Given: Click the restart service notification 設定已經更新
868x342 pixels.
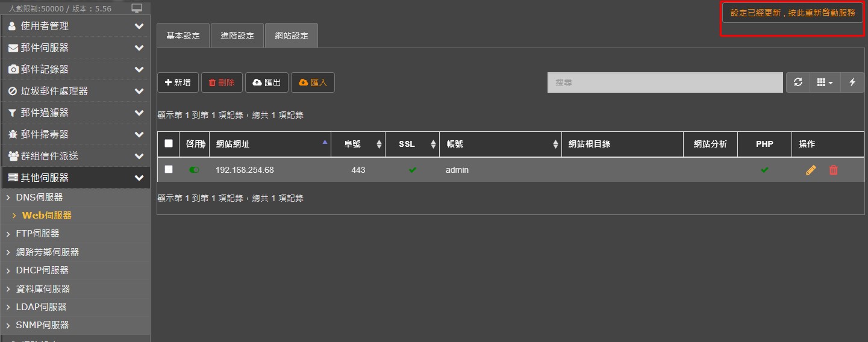Looking at the screenshot, I should [792, 13].
